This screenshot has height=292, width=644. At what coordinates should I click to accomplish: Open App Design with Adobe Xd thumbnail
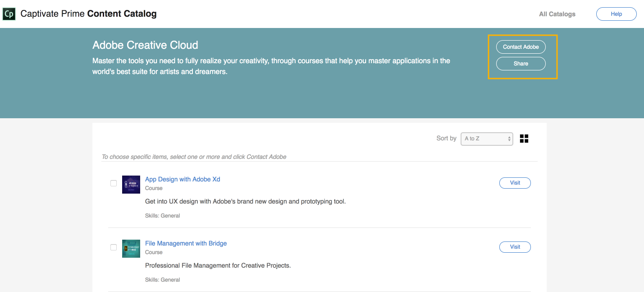(x=131, y=185)
